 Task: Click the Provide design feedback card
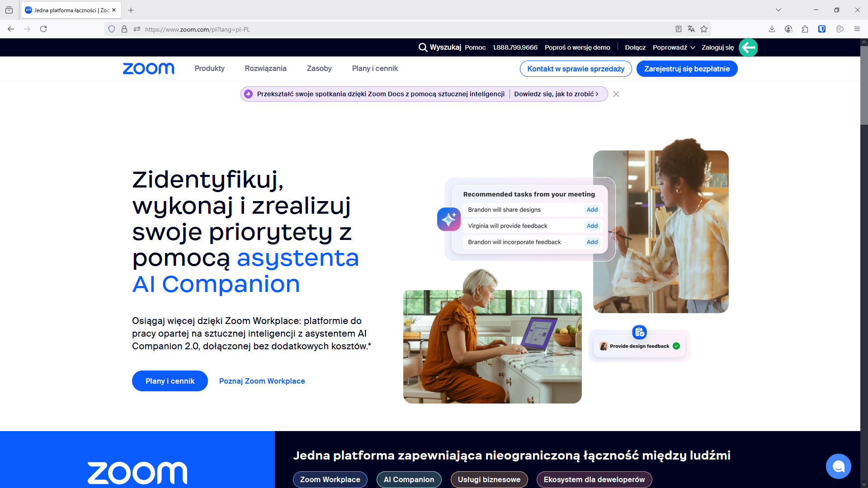click(639, 346)
